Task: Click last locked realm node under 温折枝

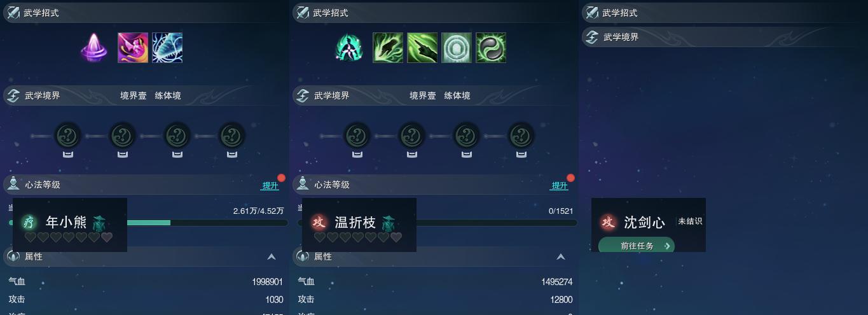Action: pyautogui.click(x=521, y=136)
